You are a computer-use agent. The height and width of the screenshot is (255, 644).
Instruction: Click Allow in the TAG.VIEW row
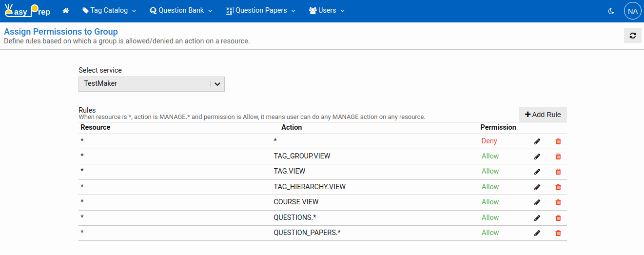point(490,171)
